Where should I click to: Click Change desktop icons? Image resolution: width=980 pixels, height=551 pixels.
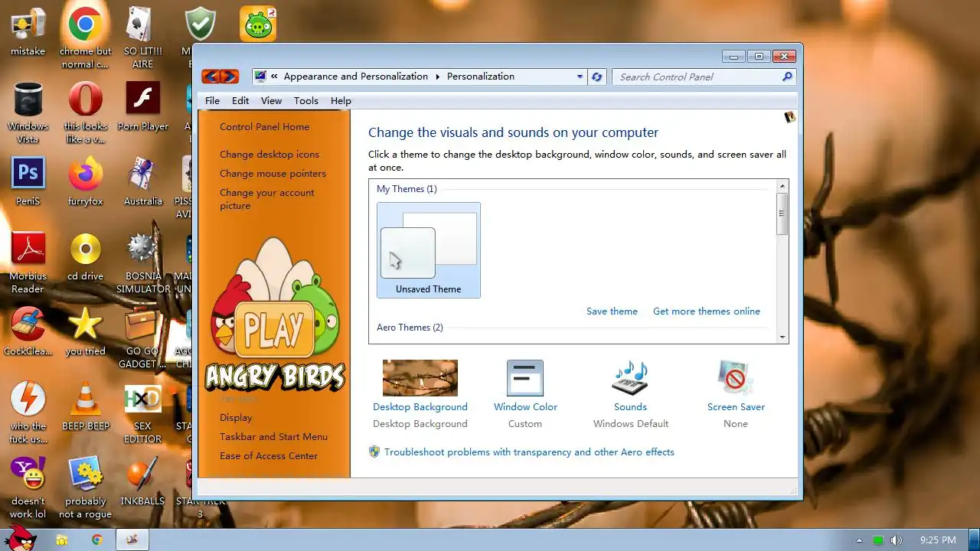(x=269, y=155)
